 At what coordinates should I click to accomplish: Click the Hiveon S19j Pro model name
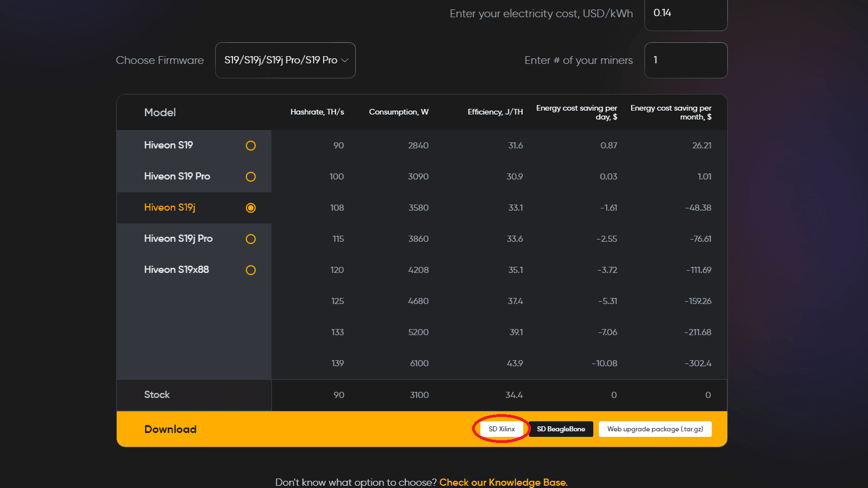[x=178, y=238]
